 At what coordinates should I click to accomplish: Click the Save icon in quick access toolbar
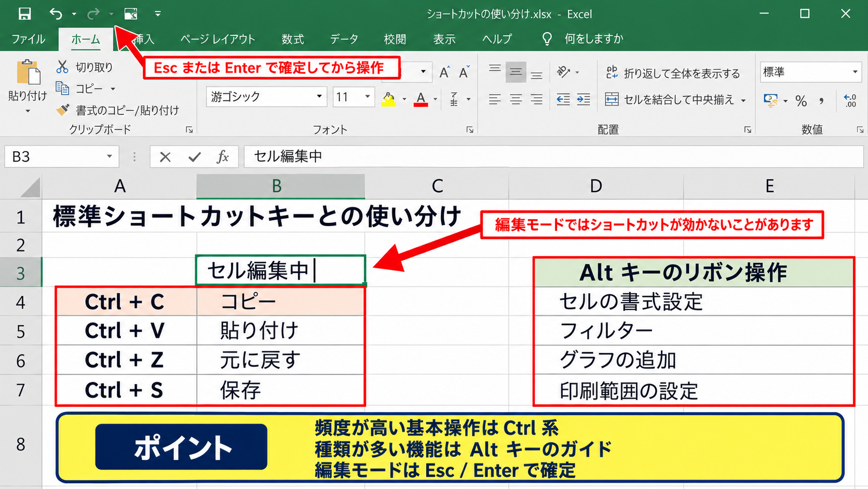coord(24,14)
